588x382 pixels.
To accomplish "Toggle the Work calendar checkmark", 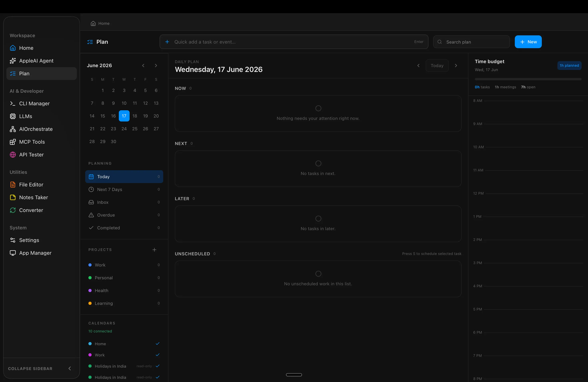I will click(x=158, y=355).
